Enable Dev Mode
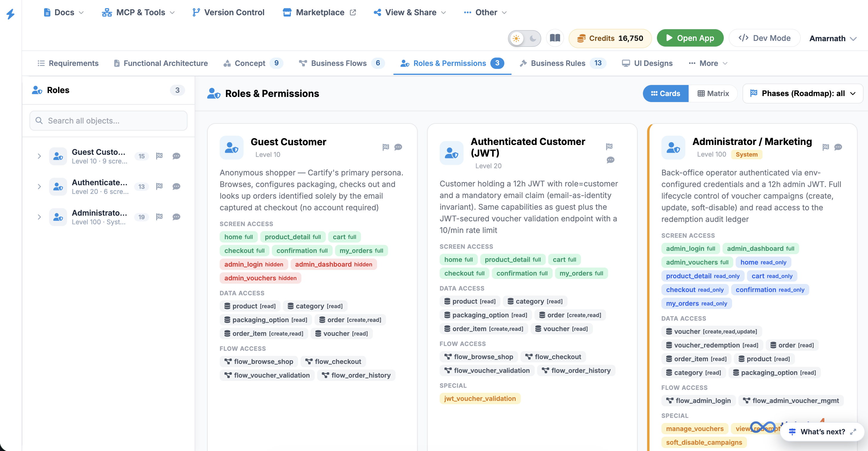Image resolution: width=868 pixels, height=451 pixels. pyautogui.click(x=764, y=38)
